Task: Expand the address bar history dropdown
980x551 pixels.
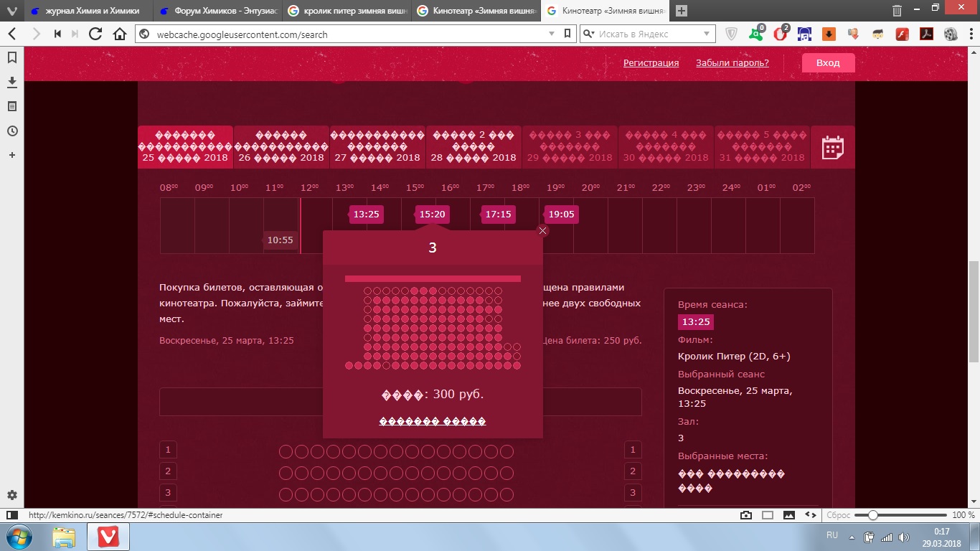Action: pyautogui.click(x=551, y=34)
